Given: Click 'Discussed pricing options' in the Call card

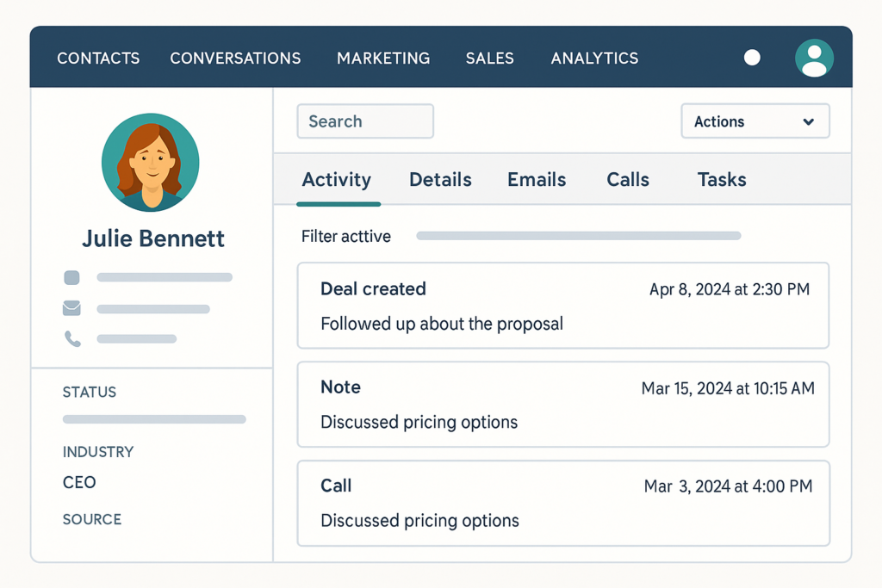Looking at the screenshot, I should click(419, 521).
